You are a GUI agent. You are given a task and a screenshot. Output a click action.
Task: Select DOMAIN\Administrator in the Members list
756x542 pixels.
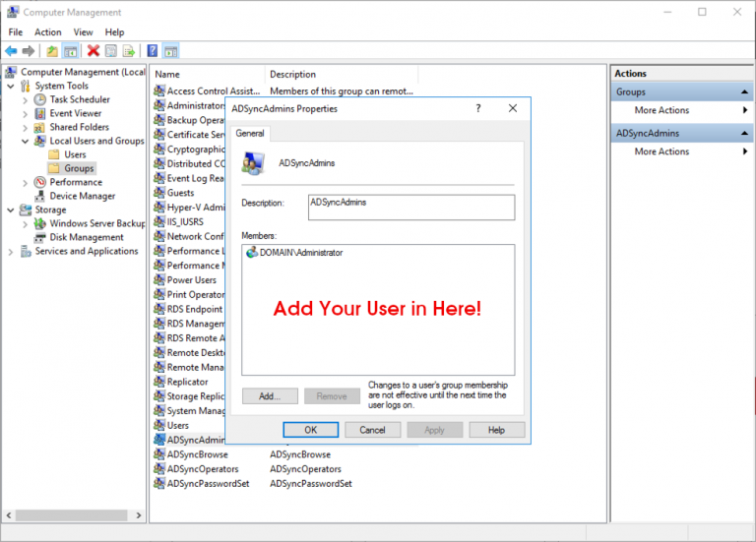coord(300,253)
